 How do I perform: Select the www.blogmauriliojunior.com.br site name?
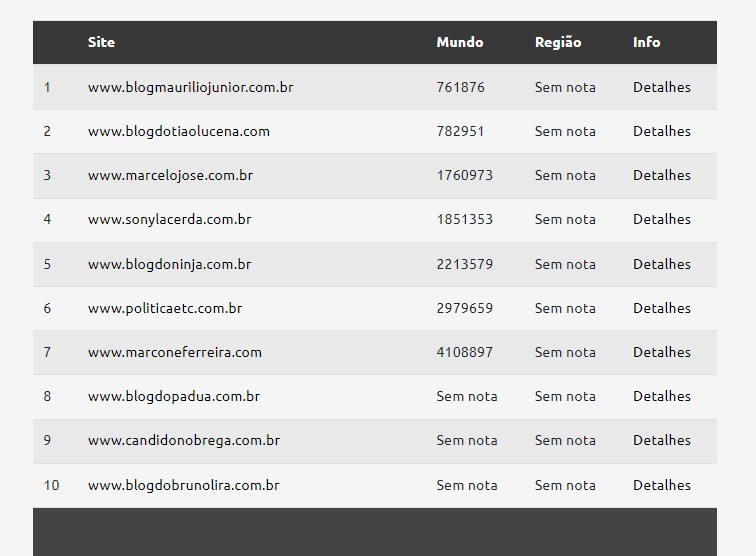(x=190, y=88)
